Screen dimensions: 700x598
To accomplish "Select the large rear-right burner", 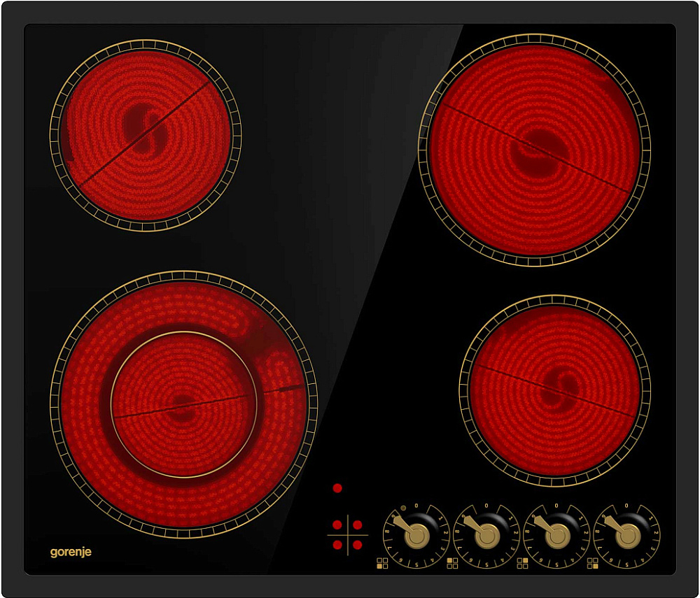I will (534, 150).
